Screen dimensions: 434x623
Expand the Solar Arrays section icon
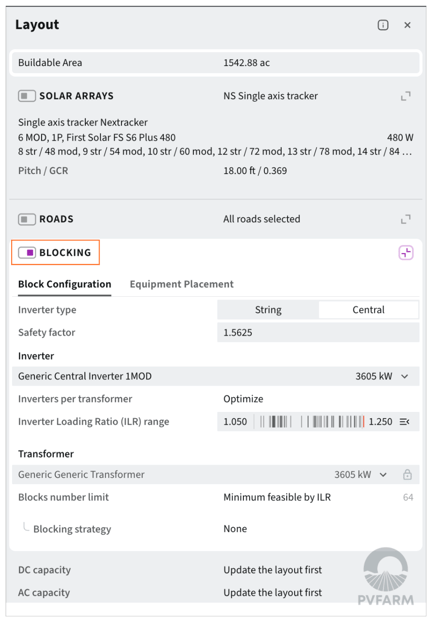click(x=405, y=96)
